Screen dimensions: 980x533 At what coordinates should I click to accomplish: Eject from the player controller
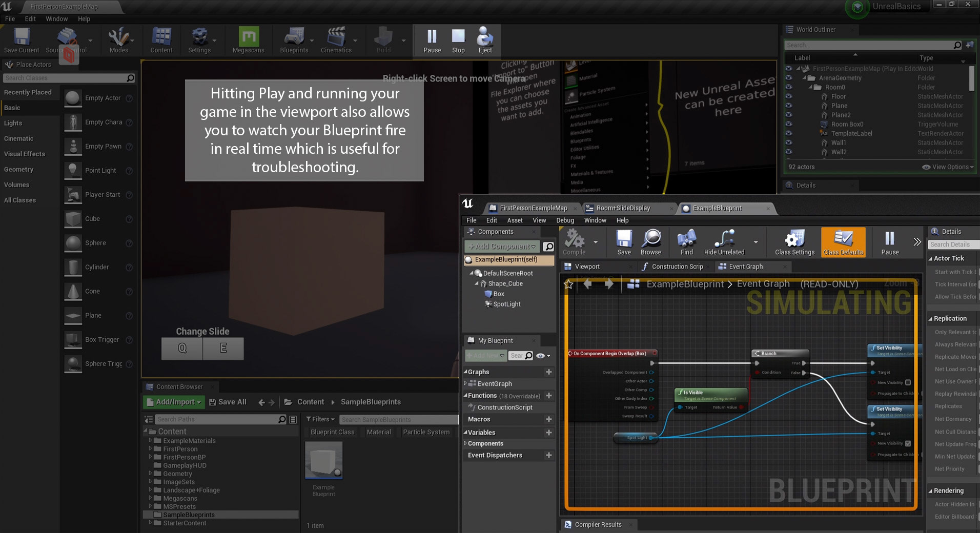coord(485,40)
